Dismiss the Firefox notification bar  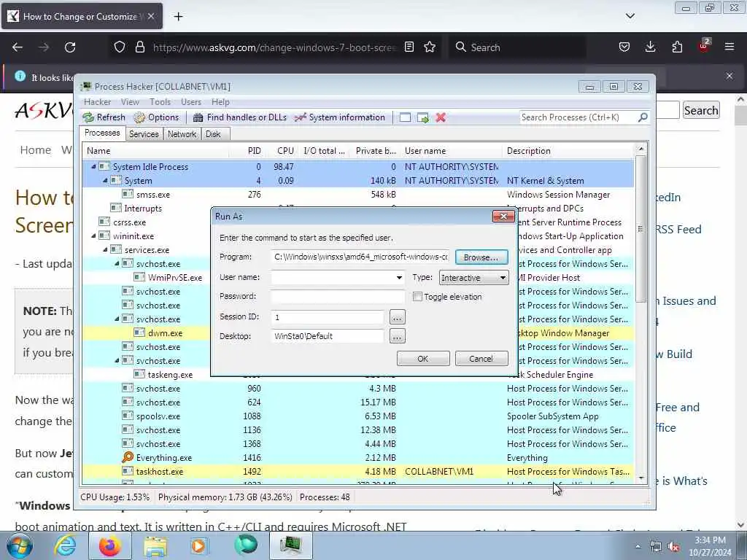tap(729, 76)
